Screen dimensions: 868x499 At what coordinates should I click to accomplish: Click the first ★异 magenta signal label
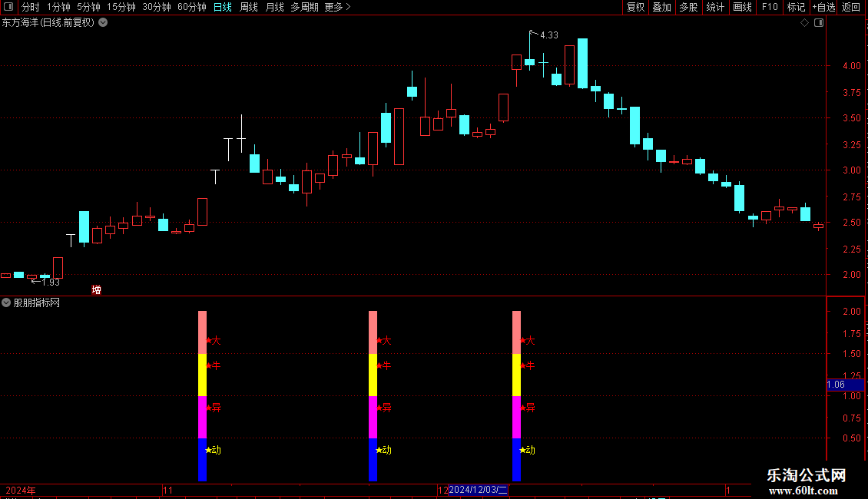[x=213, y=408]
